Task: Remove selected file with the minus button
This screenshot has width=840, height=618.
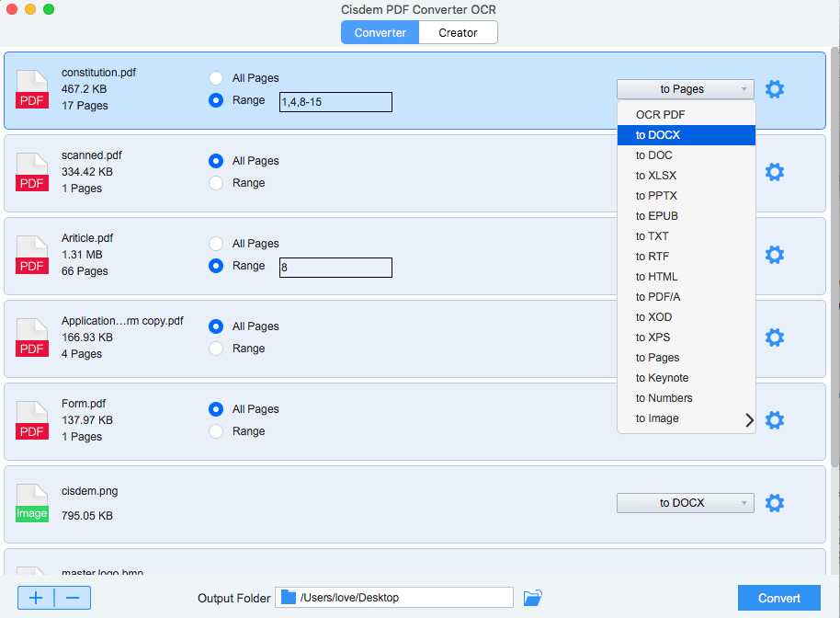Action: (x=73, y=598)
